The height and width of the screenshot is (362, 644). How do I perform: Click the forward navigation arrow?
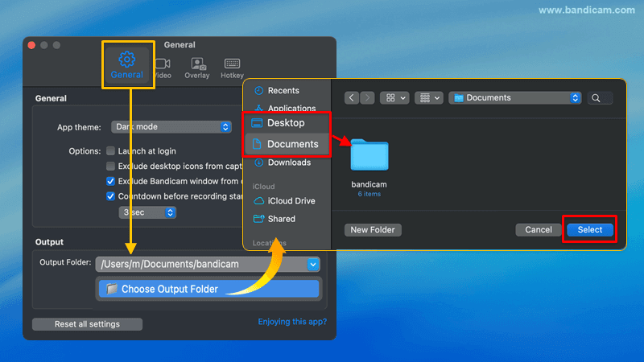(x=368, y=98)
